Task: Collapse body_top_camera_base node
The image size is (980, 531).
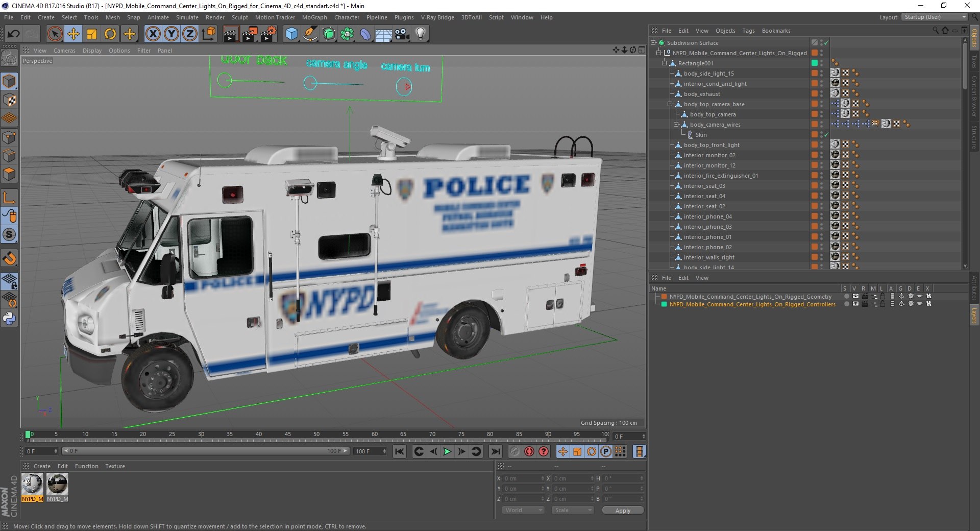Action: tap(670, 104)
